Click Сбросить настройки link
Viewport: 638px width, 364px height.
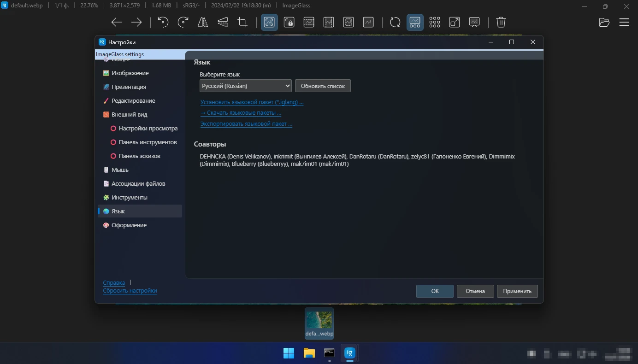tap(130, 291)
